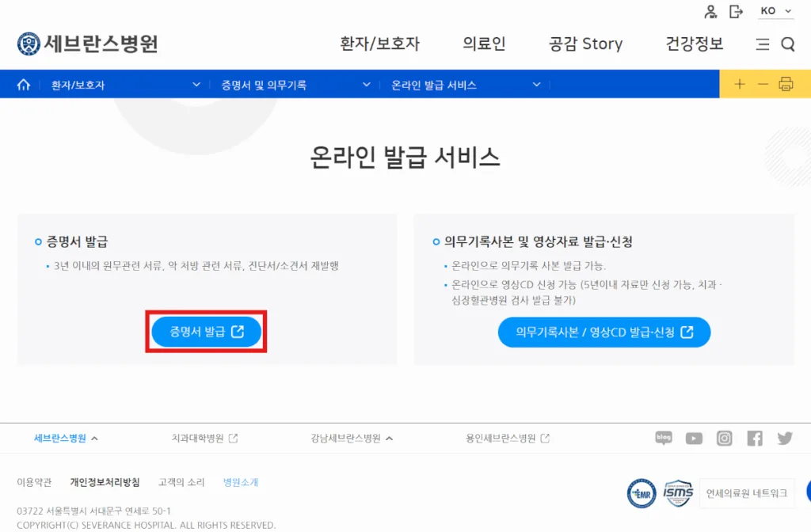
Task: Open the 병원소개 footer link
Action: (x=241, y=482)
